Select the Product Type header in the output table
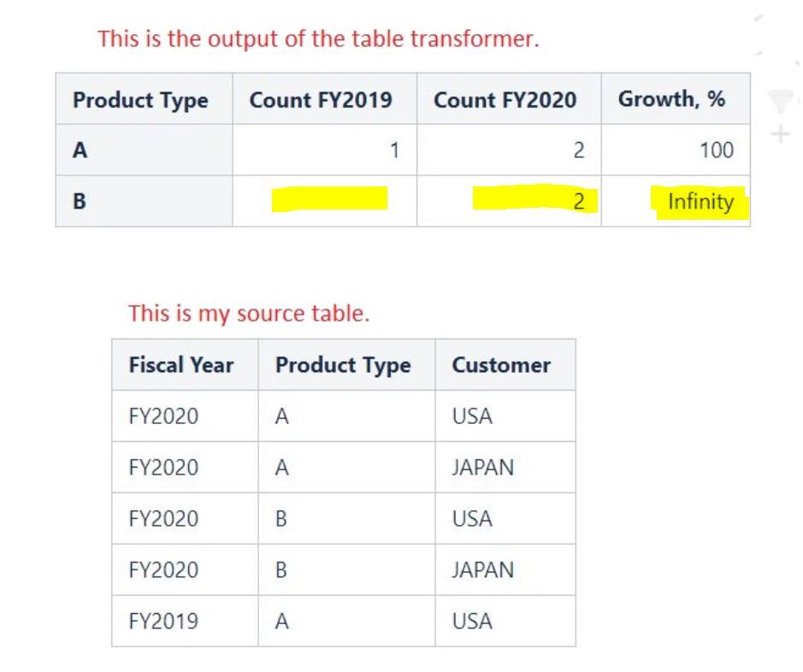 [x=144, y=99]
